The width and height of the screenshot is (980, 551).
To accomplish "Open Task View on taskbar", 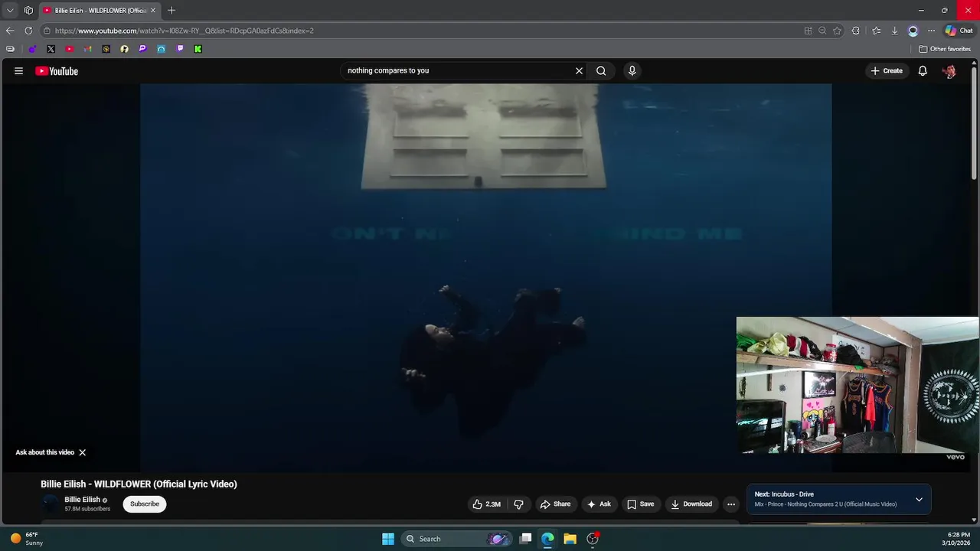I will pyautogui.click(x=525, y=539).
